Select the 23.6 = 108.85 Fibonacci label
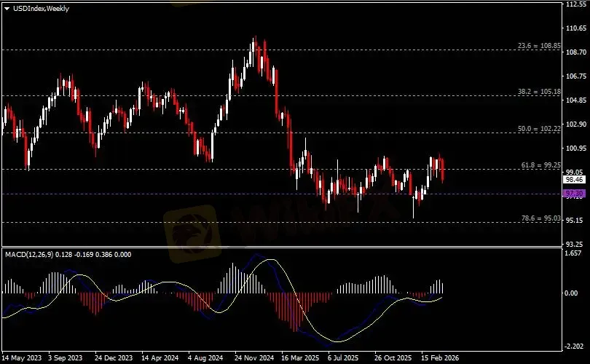This screenshot has width=590, height=364. [x=539, y=46]
